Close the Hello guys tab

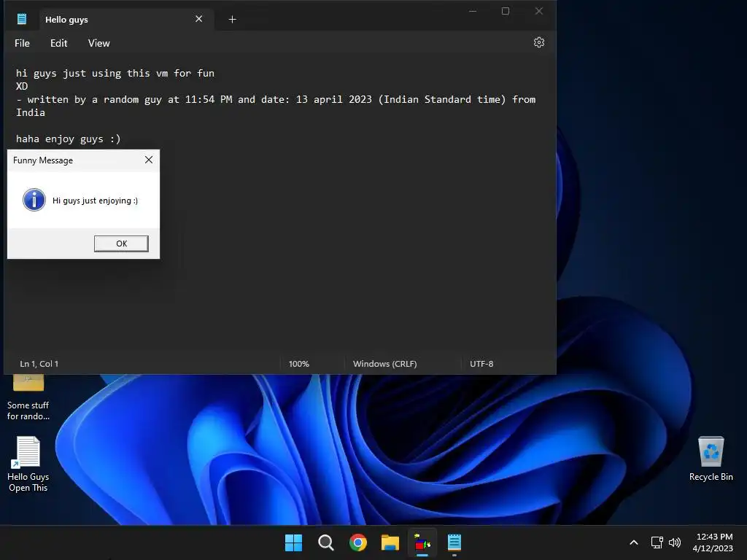198,19
